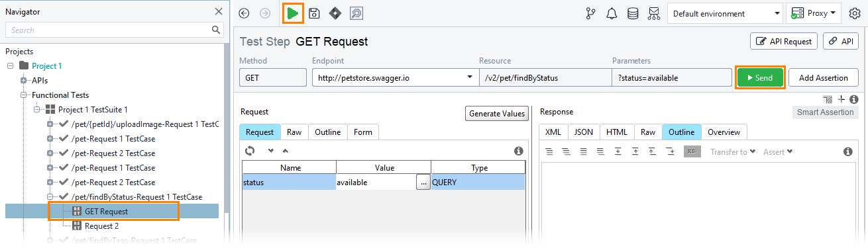Image resolution: width=868 pixels, height=248 pixels.
Task: Click the refresh icon in Request panel
Action: pyautogui.click(x=250, y=151)
